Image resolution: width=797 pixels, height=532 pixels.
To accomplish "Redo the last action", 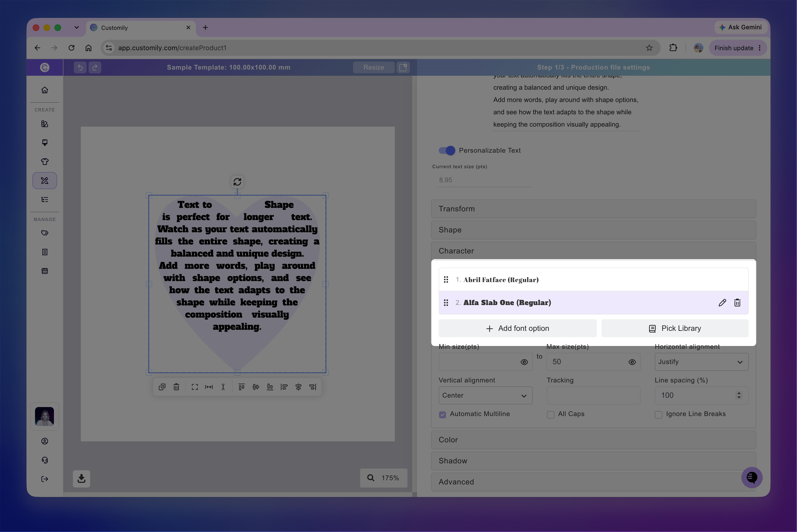I will click(x=95, y=67).
